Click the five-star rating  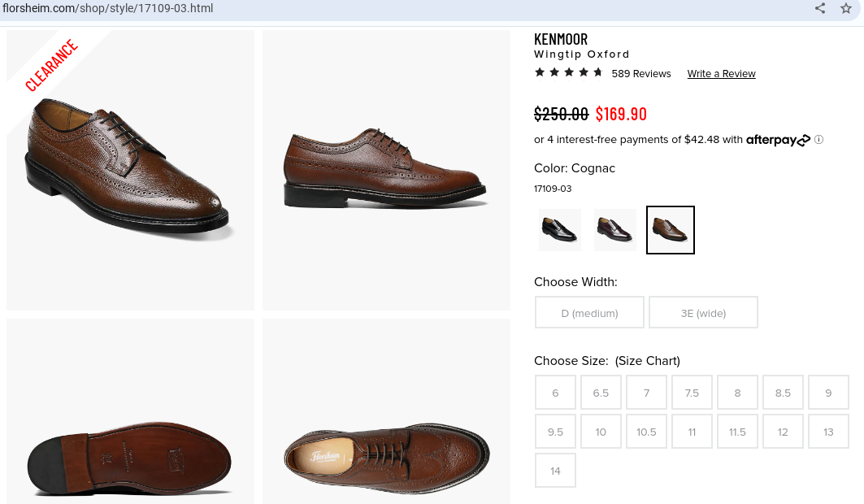pos(569,72)
